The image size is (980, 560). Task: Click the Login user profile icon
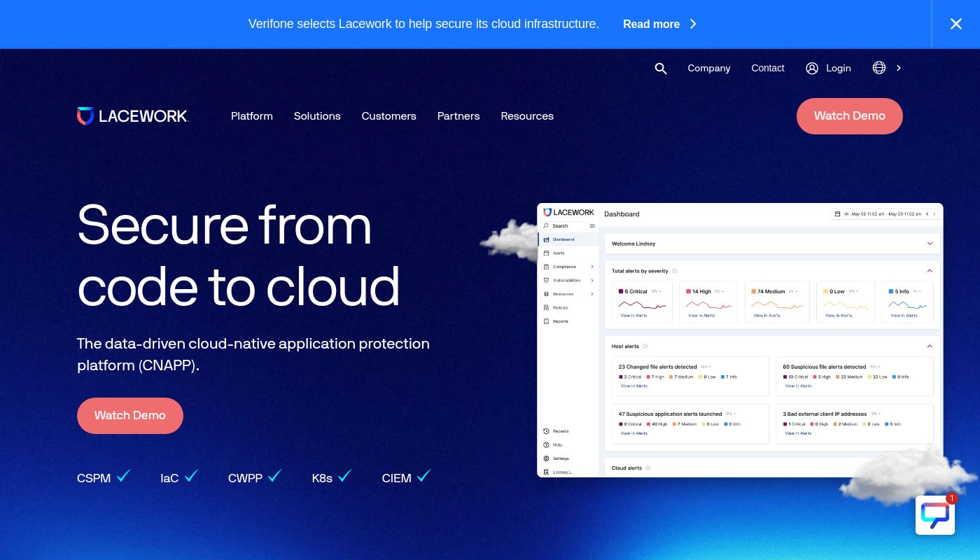(812, 68)
